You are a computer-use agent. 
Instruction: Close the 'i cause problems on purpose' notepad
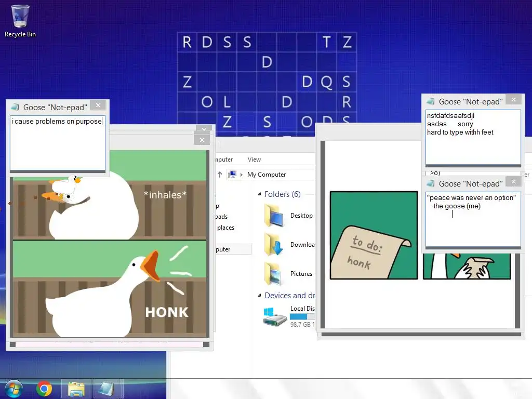(98, 105)
